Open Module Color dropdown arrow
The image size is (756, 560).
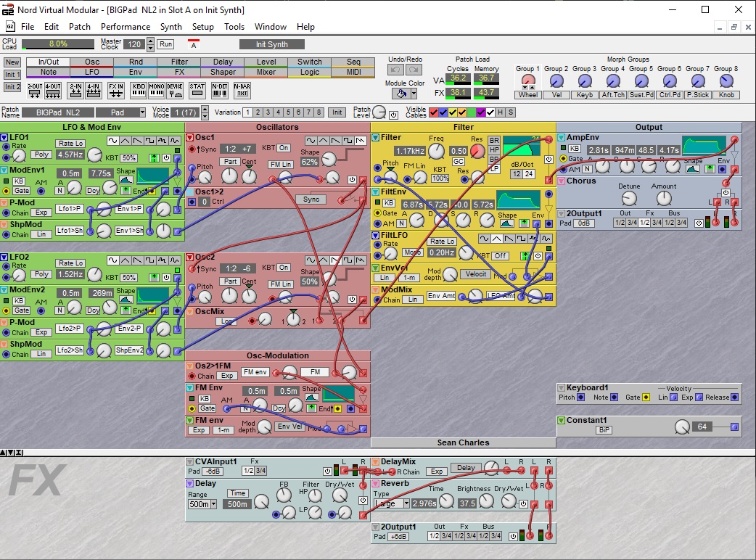pos(414,94)
